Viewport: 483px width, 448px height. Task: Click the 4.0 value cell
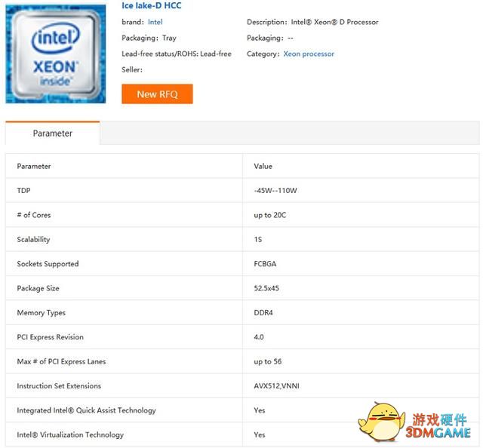[x=361, y=337]
